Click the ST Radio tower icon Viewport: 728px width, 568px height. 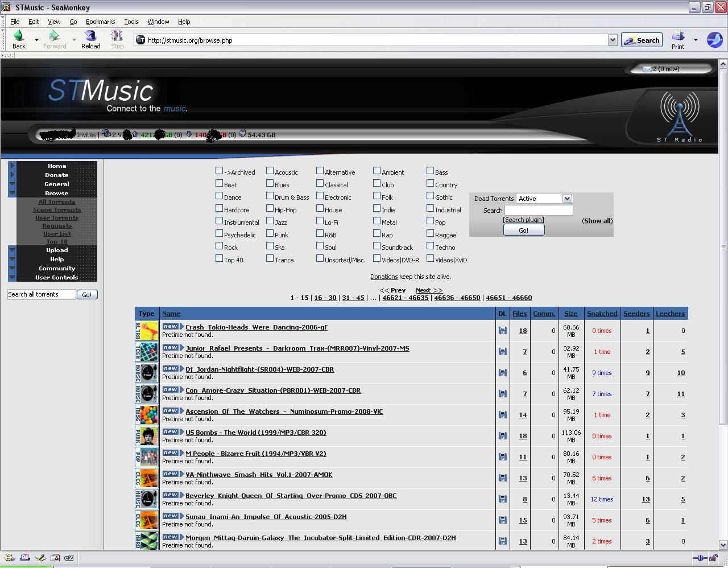coord(679,116)
